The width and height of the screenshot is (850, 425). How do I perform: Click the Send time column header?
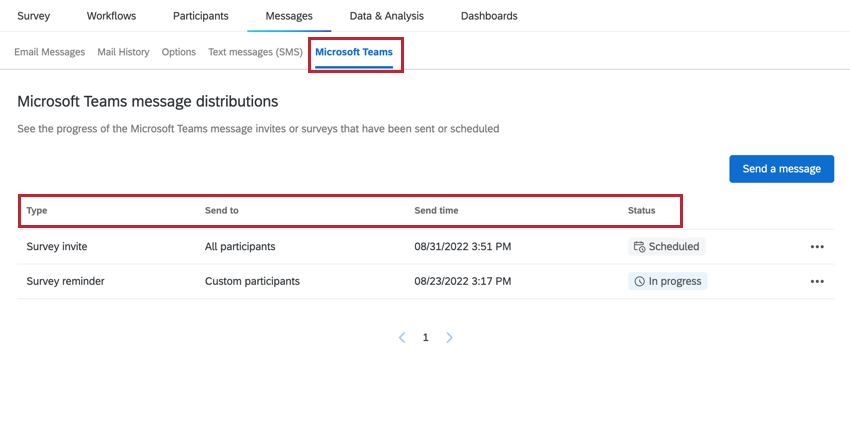pos(436,211)
